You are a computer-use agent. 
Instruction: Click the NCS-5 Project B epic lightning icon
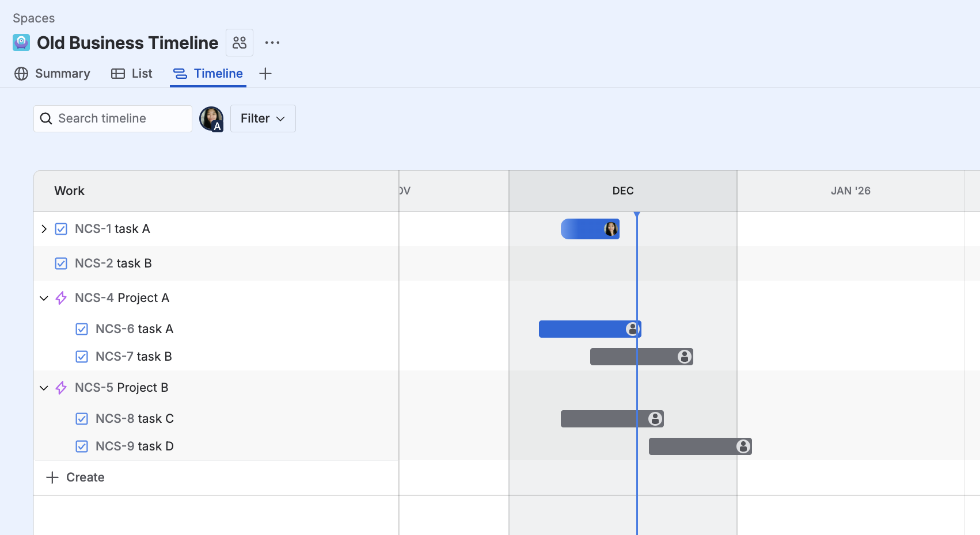pyautogui.click(x=61, y=388)
